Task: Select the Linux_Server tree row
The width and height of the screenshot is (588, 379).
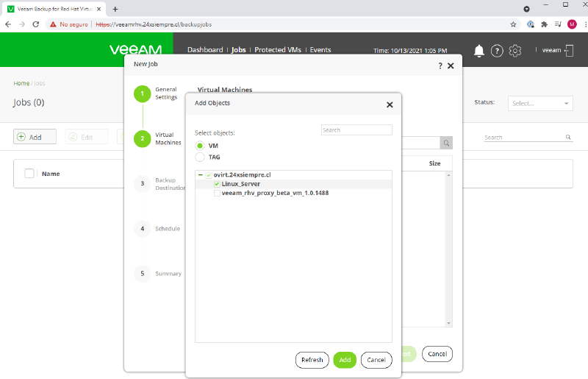Action: (293, 184)
